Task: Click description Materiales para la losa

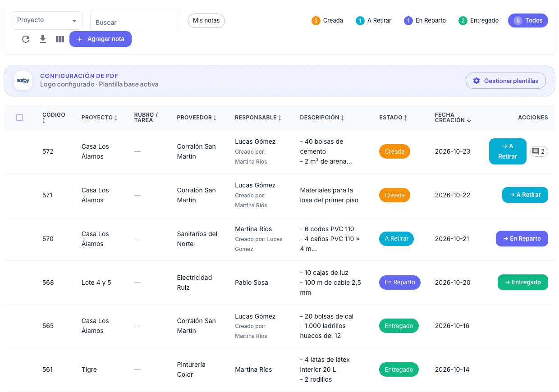Action: click(x=329, y=195)
